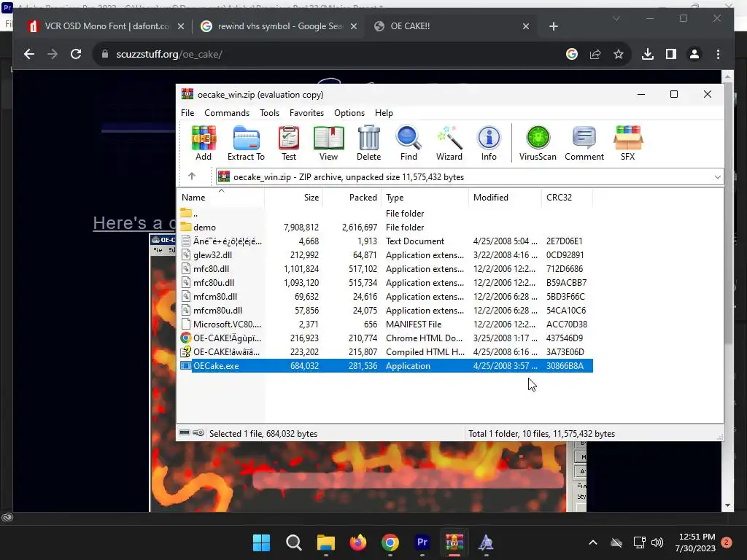Open Chrome three-dot menu
The width and height of the screenshot is (747, 560).
click(718, 54)
